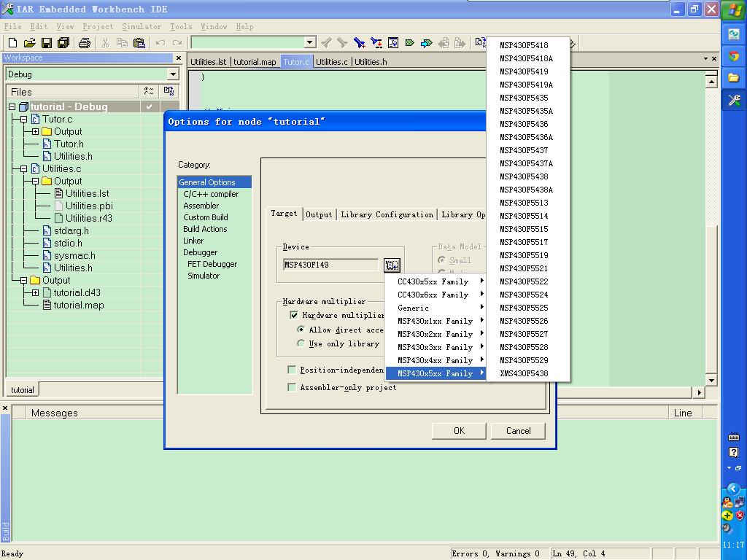Click the Find Next toolbar icon
Screen dimensions: 747x560
point(343,43)
